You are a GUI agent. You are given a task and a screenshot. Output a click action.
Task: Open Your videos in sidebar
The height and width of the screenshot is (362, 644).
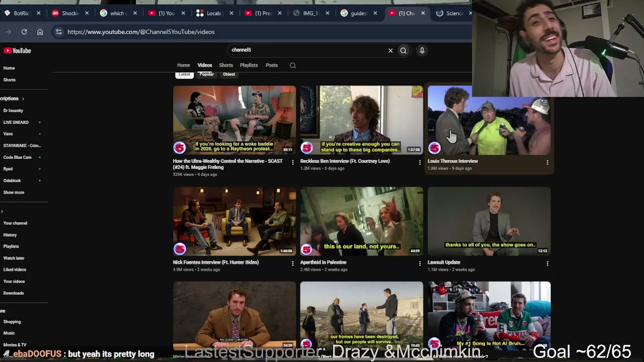(14, 282)
